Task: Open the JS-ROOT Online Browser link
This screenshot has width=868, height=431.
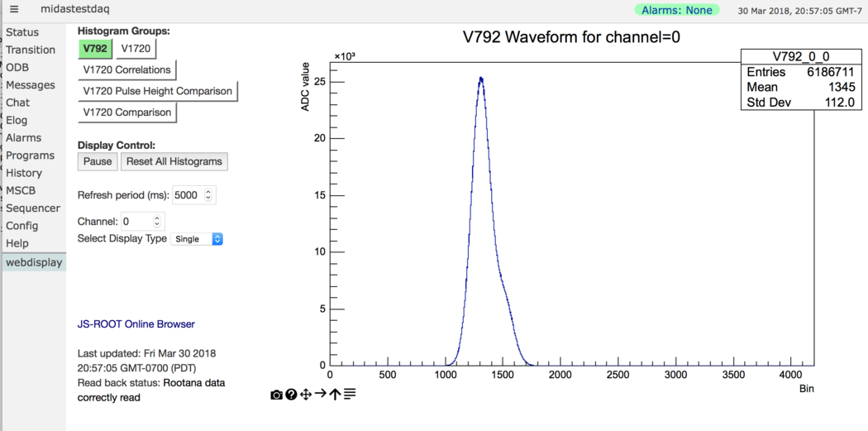Action: pos(136,324)
